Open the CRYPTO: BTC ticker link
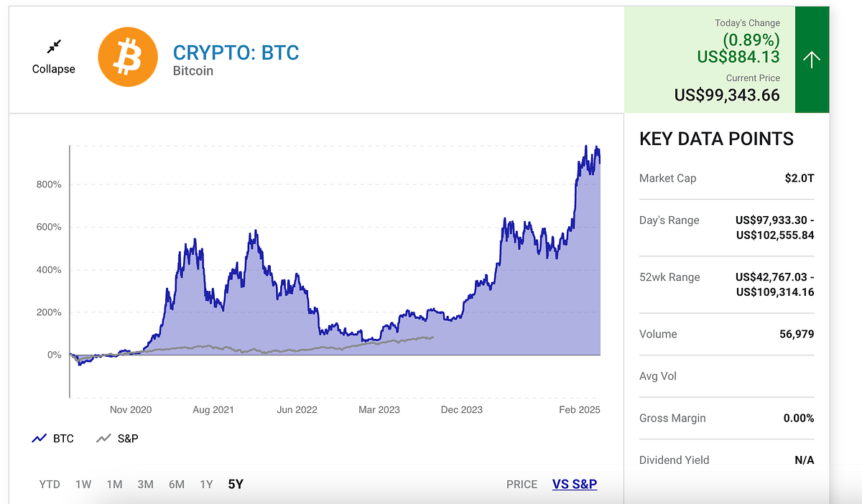This screenshot has width=862, height=504. tap(236, 52)
